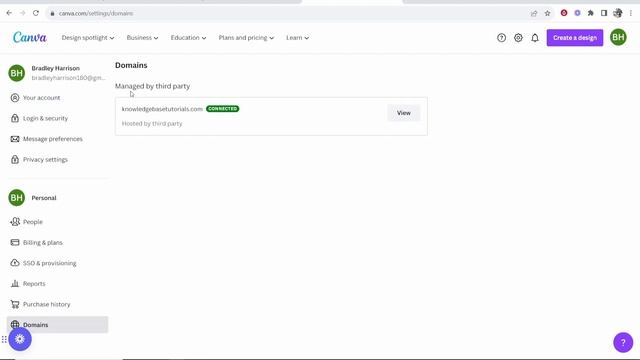Expand the Business menu
Image resolution: width=640 pixels, height=360 pixels.
(142, 38)
